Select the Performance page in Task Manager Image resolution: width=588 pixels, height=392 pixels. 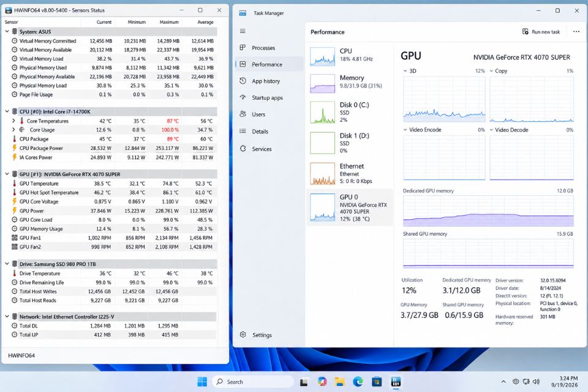269,64
